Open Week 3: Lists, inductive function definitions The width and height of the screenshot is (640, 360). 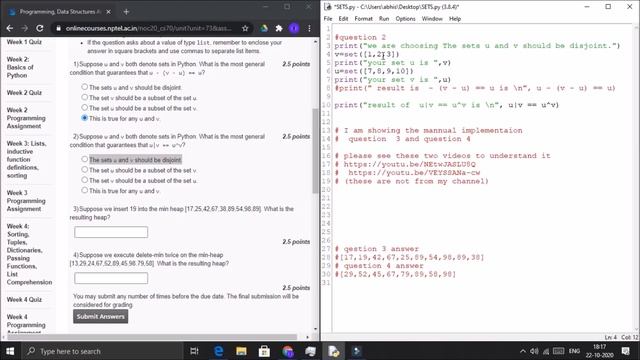click(x=26, y=160)
